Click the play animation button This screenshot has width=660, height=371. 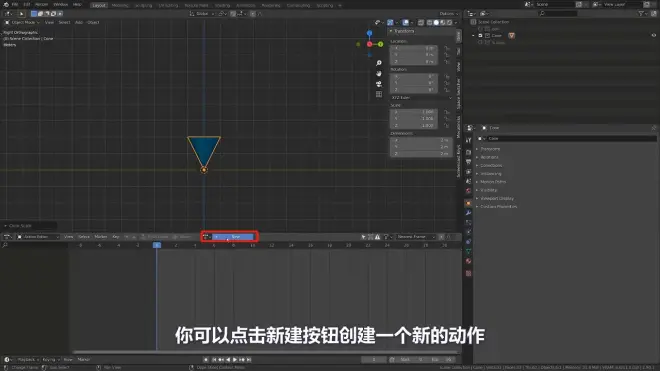coord(235,360)
